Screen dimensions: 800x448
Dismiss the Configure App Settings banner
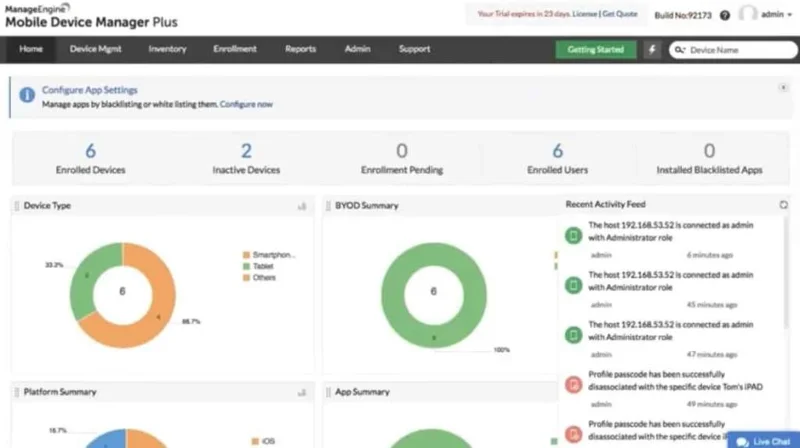click(783, 88)
